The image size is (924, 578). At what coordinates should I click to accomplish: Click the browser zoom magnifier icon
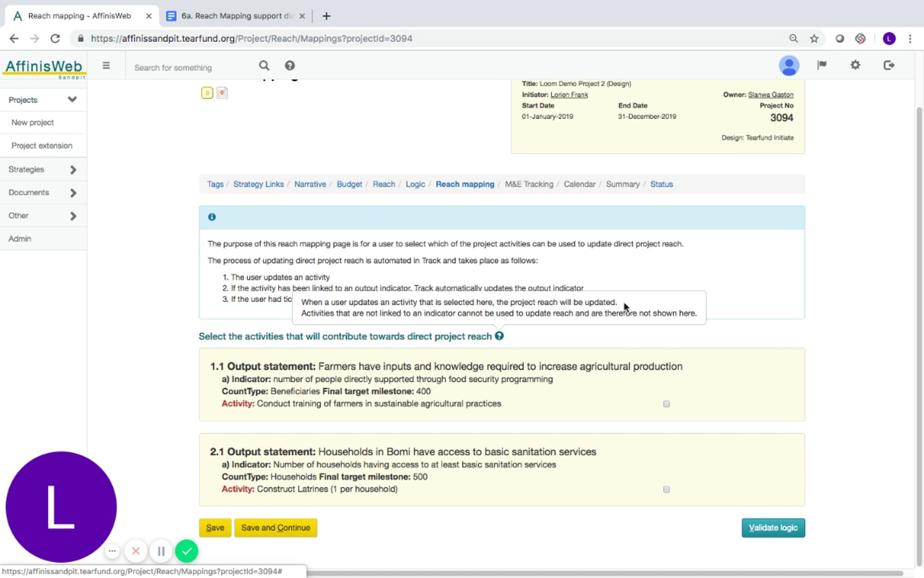click(793, 39)
